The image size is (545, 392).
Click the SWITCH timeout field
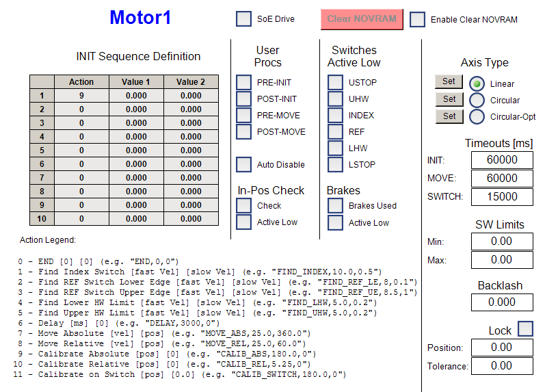tap(502, 196)
